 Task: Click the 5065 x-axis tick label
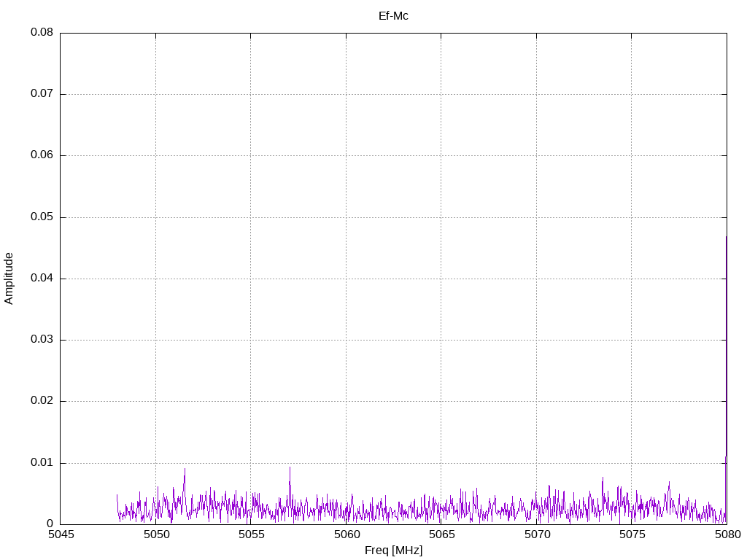point(441,536)
